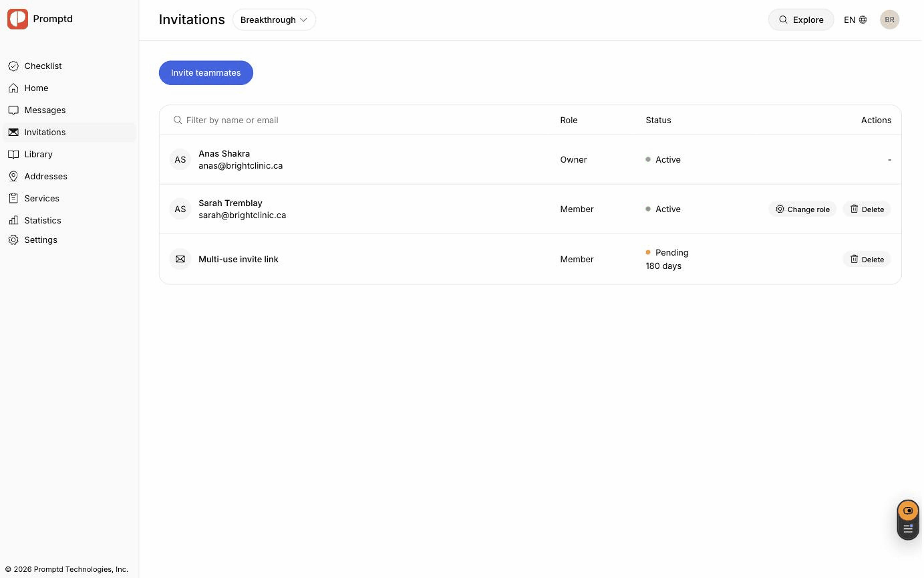Open the floating widget list menu icon
924x578 pixels.
[x=908, y=529]
